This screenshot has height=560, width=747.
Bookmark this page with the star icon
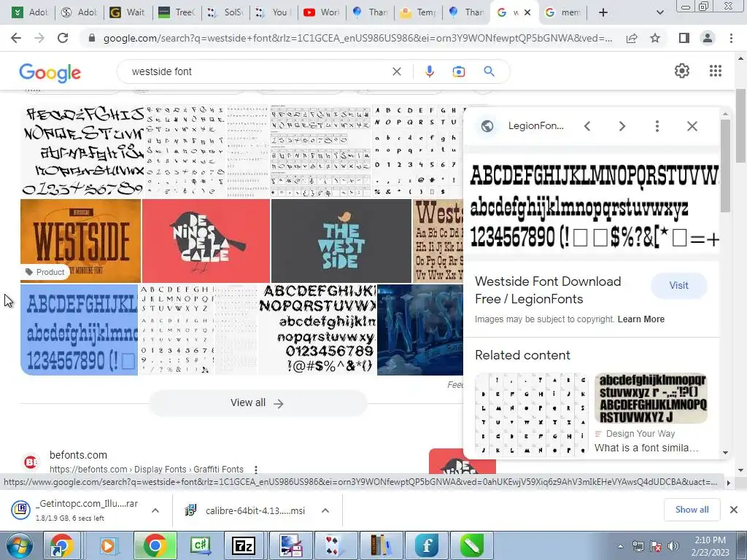pos(655,38)
